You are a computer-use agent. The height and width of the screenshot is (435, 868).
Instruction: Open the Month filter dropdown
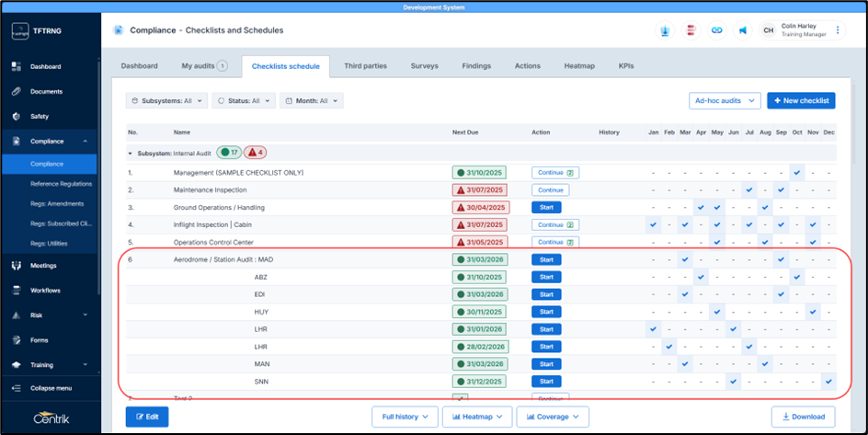click(x=312, y=100)
